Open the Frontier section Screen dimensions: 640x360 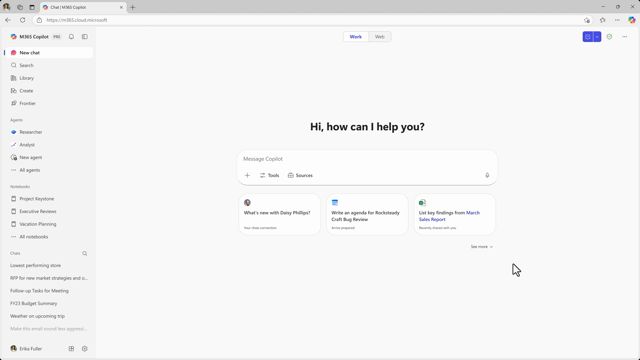[x=49, y=103]
